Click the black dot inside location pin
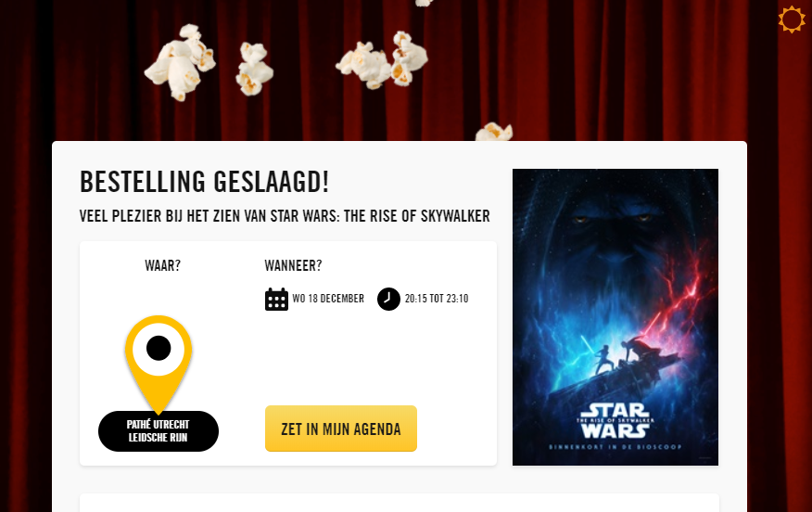 pos(159,348)
